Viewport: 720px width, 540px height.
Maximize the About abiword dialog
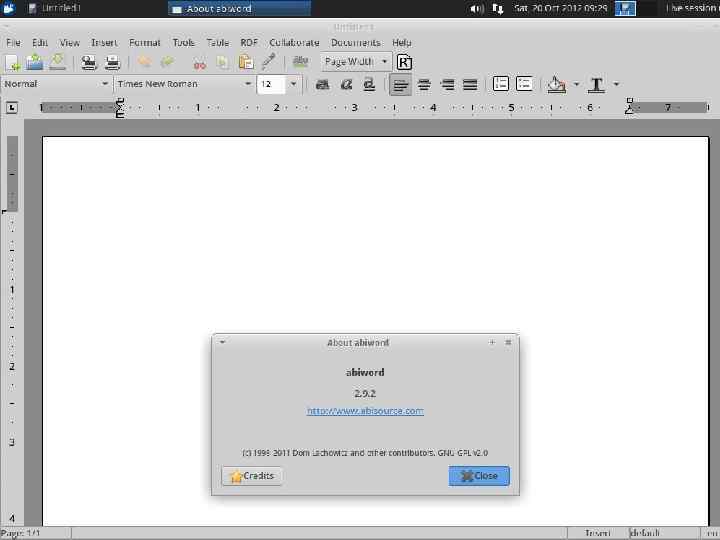(x=492, y=342)
